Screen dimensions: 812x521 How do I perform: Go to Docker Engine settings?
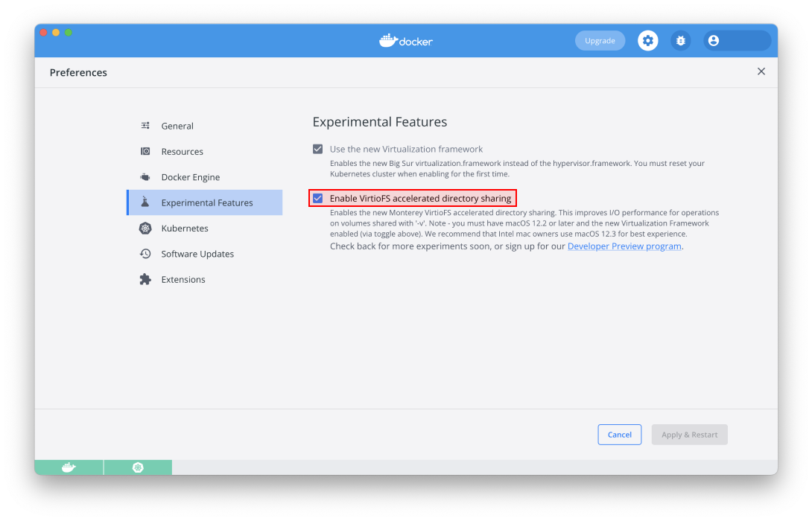tap(205, 177)
